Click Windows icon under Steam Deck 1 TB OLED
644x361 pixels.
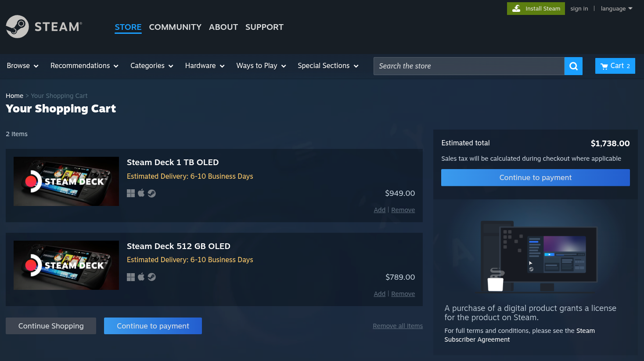click(131, 193)
